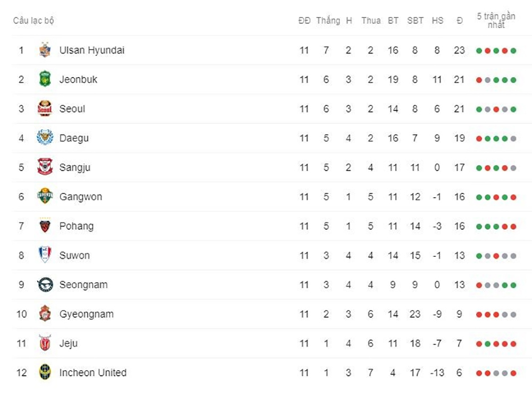Click the Seoul club logo

click(45, 108)
